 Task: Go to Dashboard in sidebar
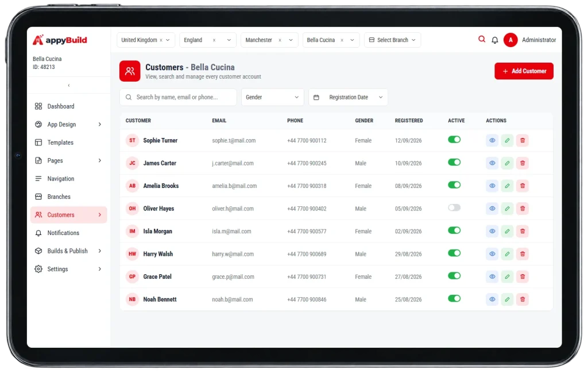pyautogui.click(x=69, y=106)
